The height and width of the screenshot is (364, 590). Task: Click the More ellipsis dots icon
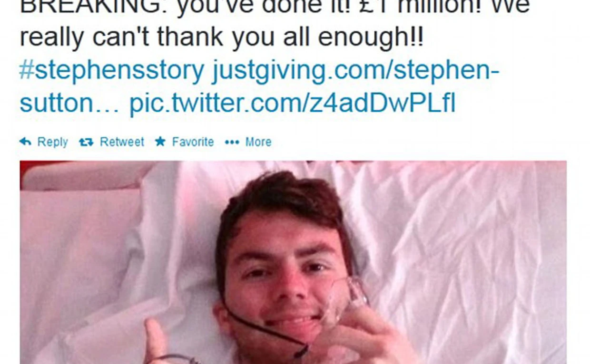pos(232,142)
